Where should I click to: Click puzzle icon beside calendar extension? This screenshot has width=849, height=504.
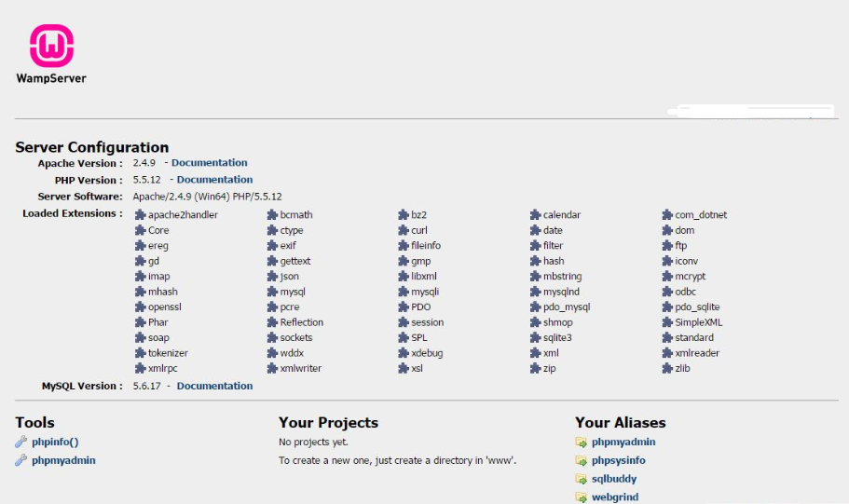pos(536,215)
